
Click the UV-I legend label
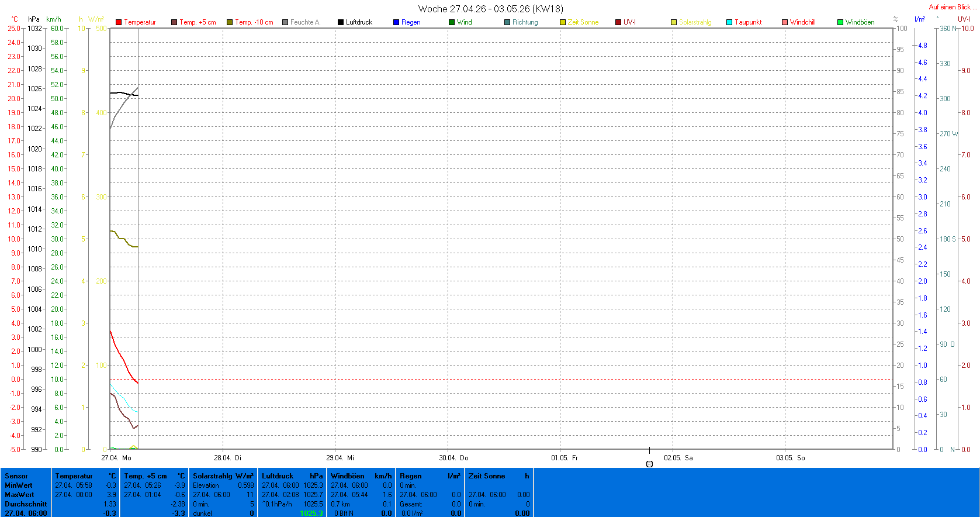[x=629, y=22]
